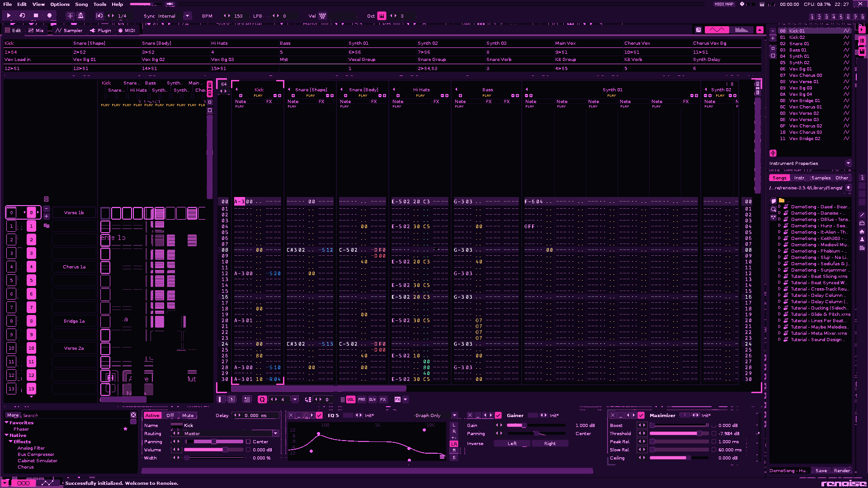This screenshot has height=488, width=868.
Task: Toggle the VOL column button
Action: tap(351, 399)
